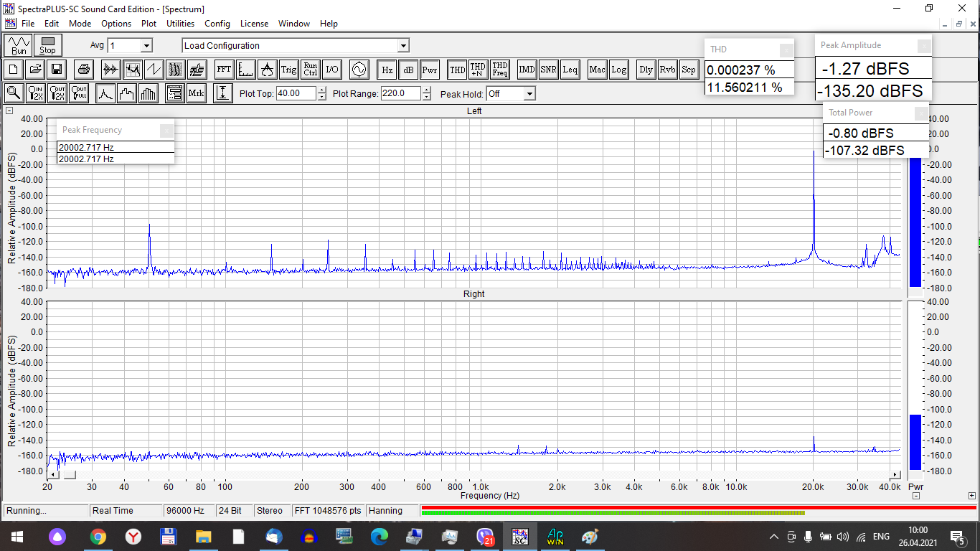
Task: Select stepped plot style icon
Action: pyautogui.click(x=127, y=93)
